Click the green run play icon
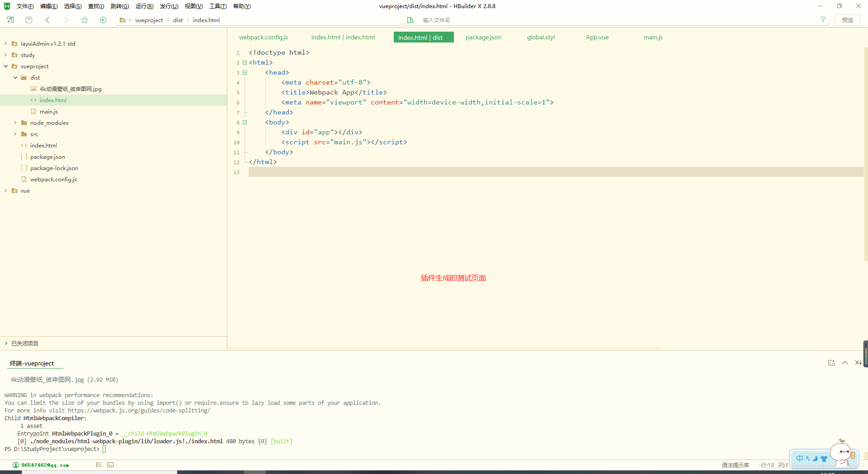This screenshot has height=474, width=868. pyautogui.click(x=103, y=20)
